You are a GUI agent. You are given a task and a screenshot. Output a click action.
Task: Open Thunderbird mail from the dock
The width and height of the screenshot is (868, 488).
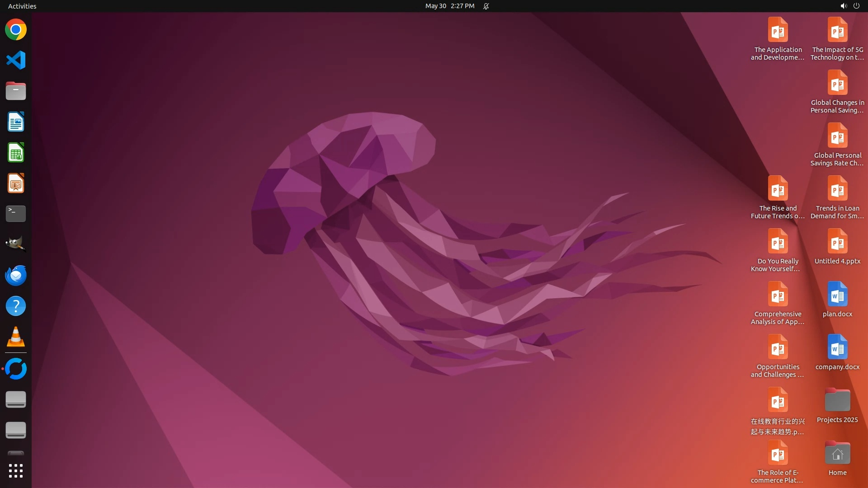point(16,275)
